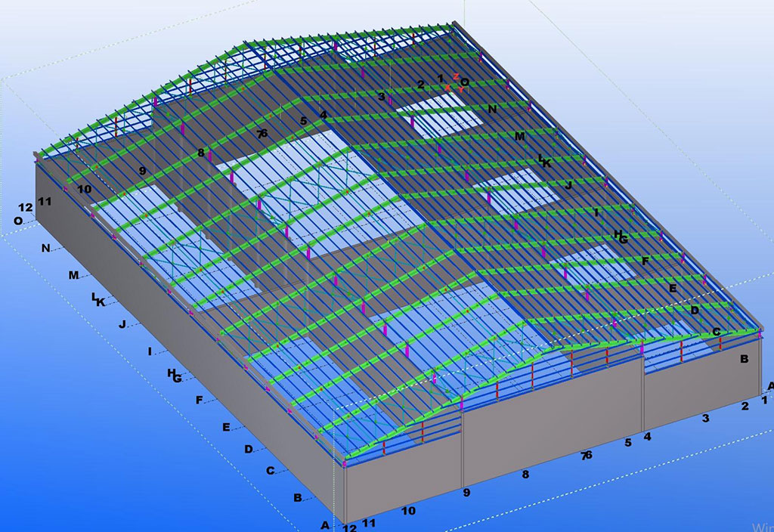Select grid label F on the left ground grid
774x532 pixels.
click(200, 400)
